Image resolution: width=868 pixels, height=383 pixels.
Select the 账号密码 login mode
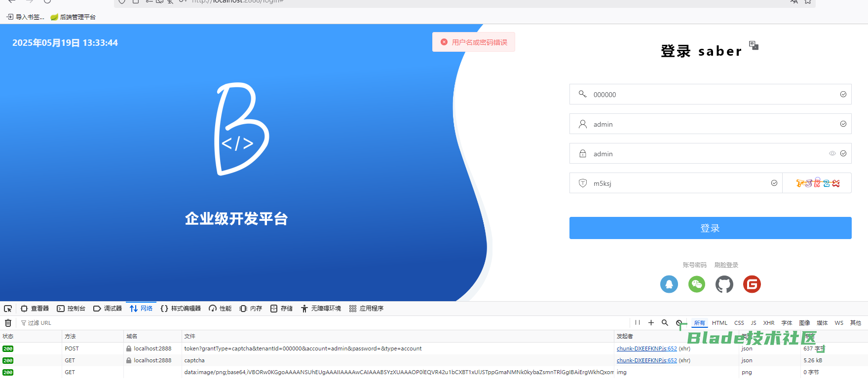click(x=695, y=265)
